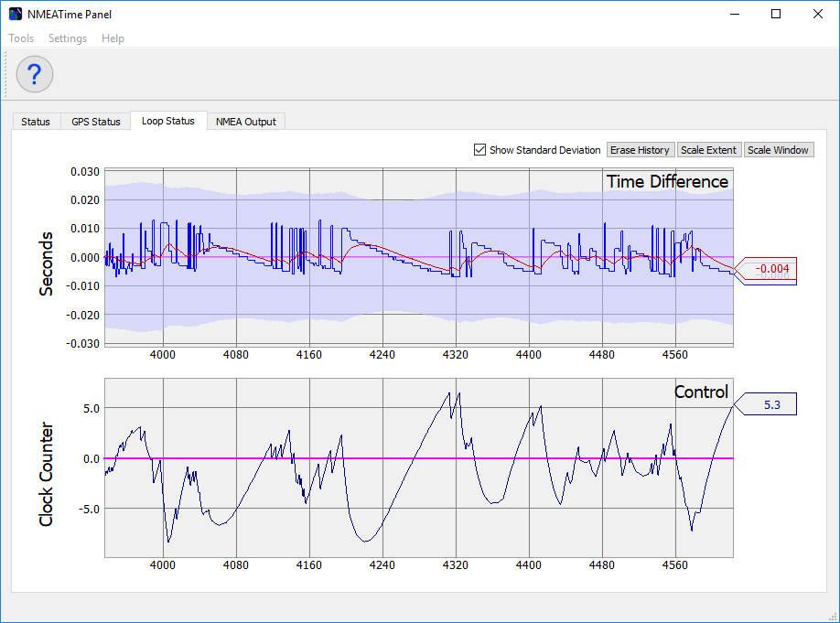This screenshot has height=623, width=840.
Task: Click the 5.3 control value marker
Action: tap(771, 403)
